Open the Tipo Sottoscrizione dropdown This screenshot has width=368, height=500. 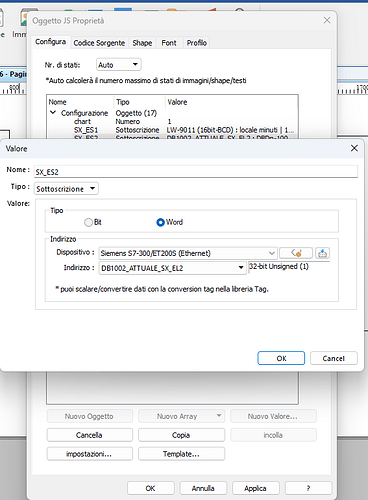pos(66,189)
